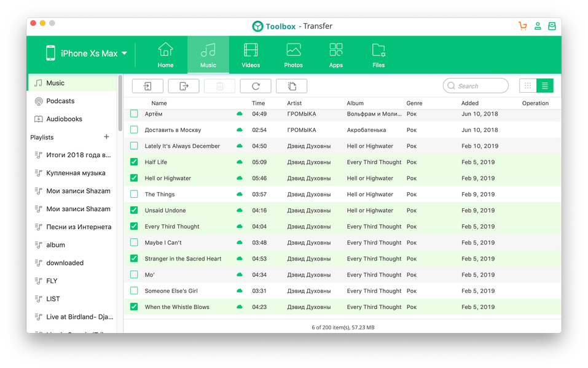This screenshot has height=368, width=588.
Task: Click the plus icon to add playlist
Action: pyautogui.click(x=106, y=137)
